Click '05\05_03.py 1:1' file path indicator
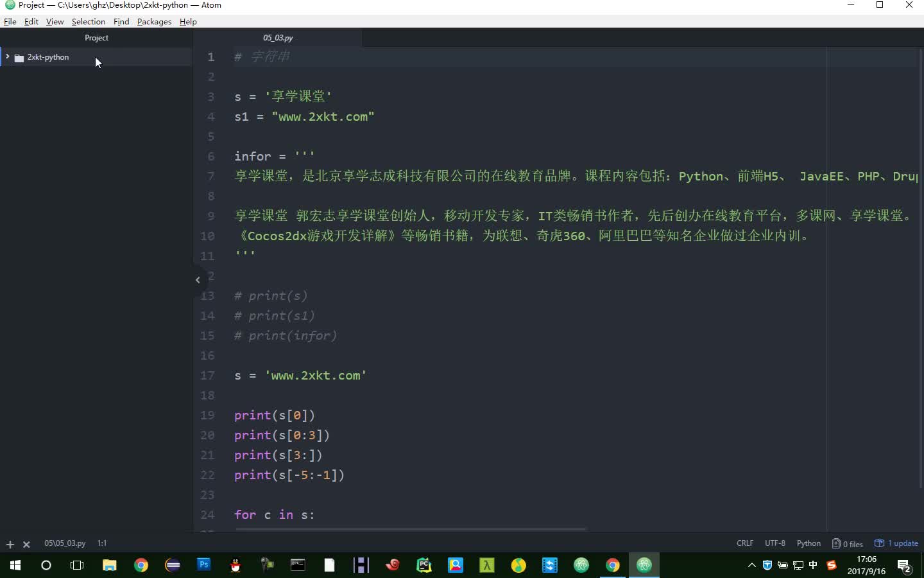This screenshot has height=578, width=924. [64, 543]
